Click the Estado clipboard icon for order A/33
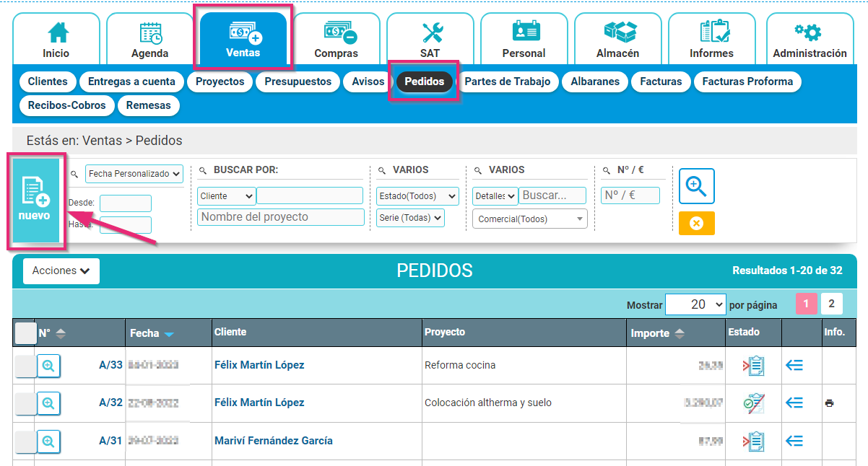868x466 pixels. (753, 364)
